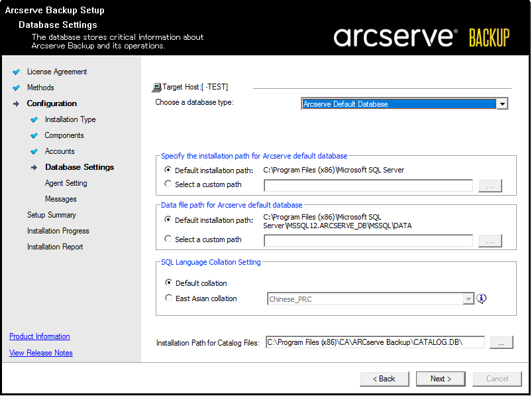Select Setup Summary step
The image size is (532, 396).
click(x=52, y=215)
